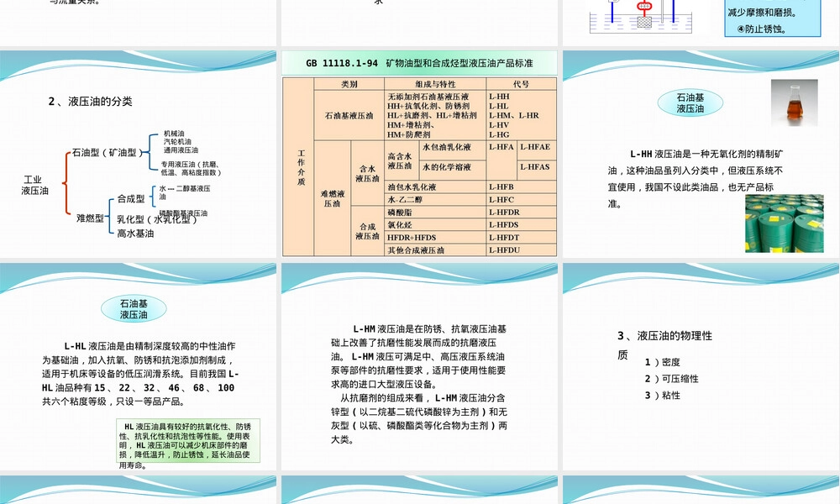Click the 合成型 label in the classification diagram

pyautogui.click(x=131, y=199)
